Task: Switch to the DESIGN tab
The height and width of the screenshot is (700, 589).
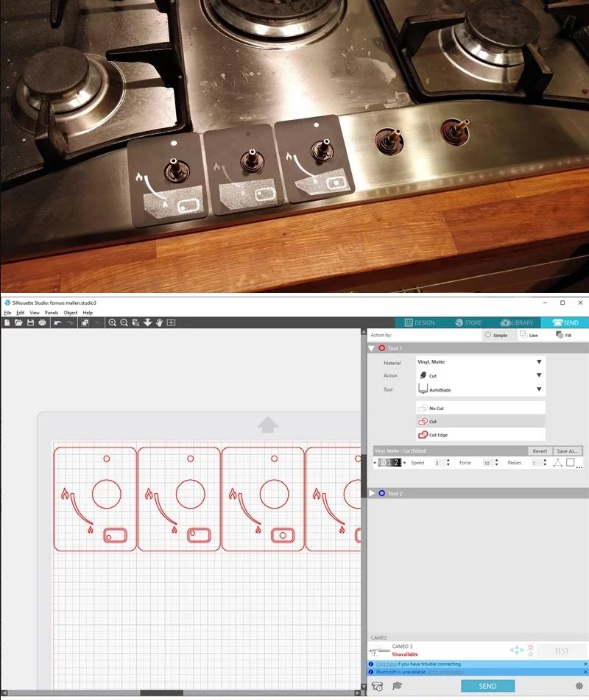Action: coord(420,322)
